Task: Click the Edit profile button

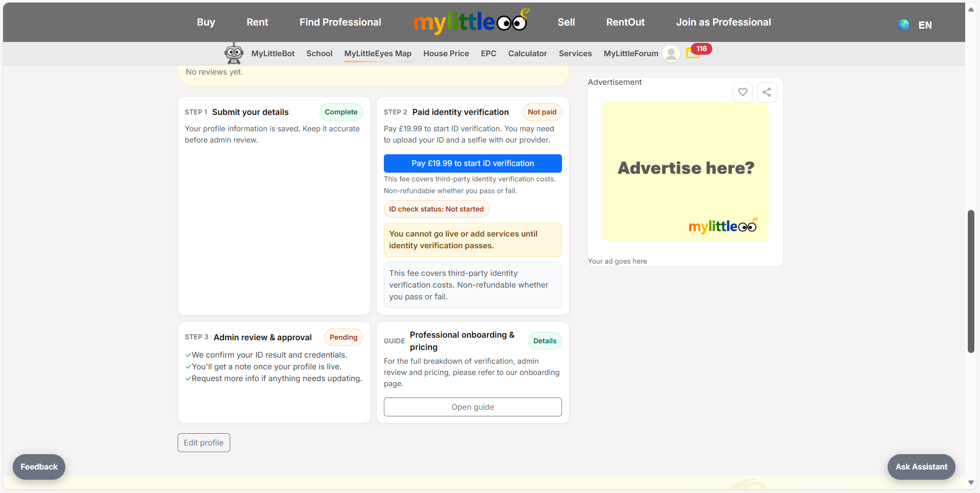Action: [204, 442]
